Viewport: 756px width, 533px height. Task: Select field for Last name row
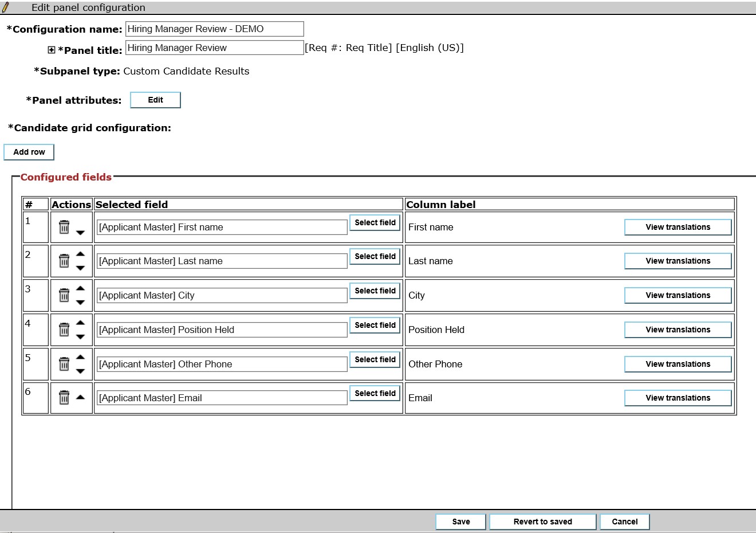tap(375, 256)
